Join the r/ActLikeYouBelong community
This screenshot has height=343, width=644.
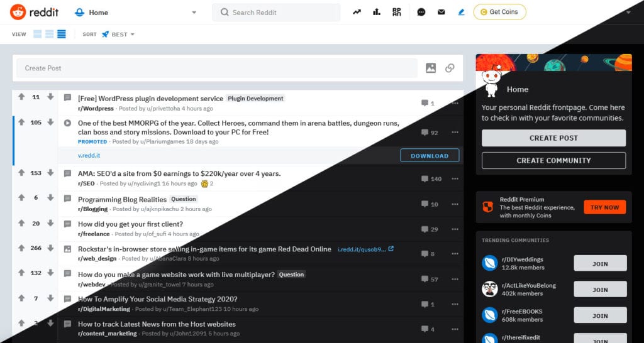pos(600,290)
